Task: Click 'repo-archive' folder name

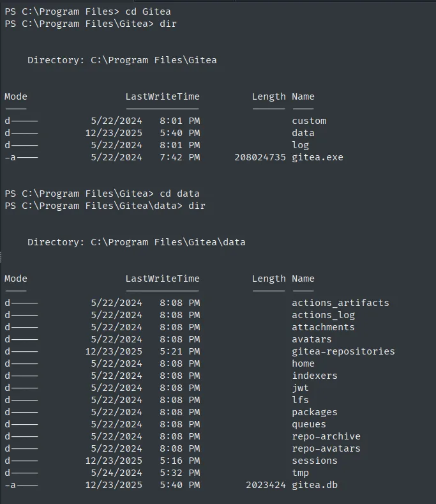Action: click(326, 436)
